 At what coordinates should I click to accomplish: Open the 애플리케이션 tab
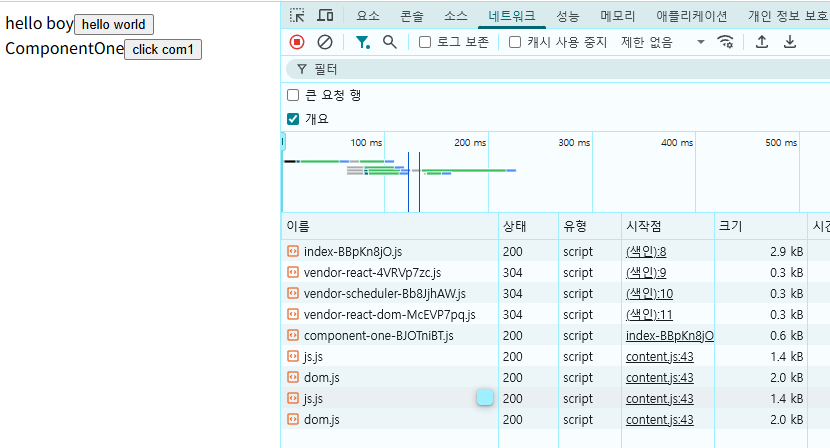pos(692,16)
